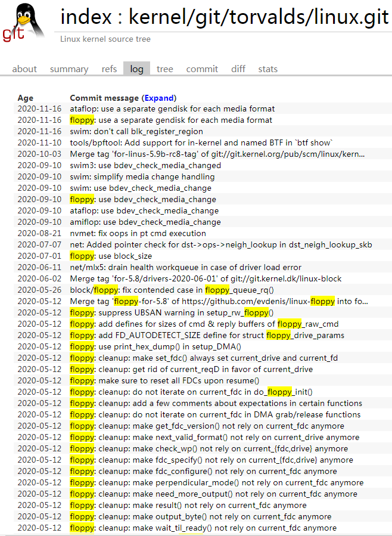Switch to the refs tab
Viewport: 392px width, 536px height.
coord(109,69)
